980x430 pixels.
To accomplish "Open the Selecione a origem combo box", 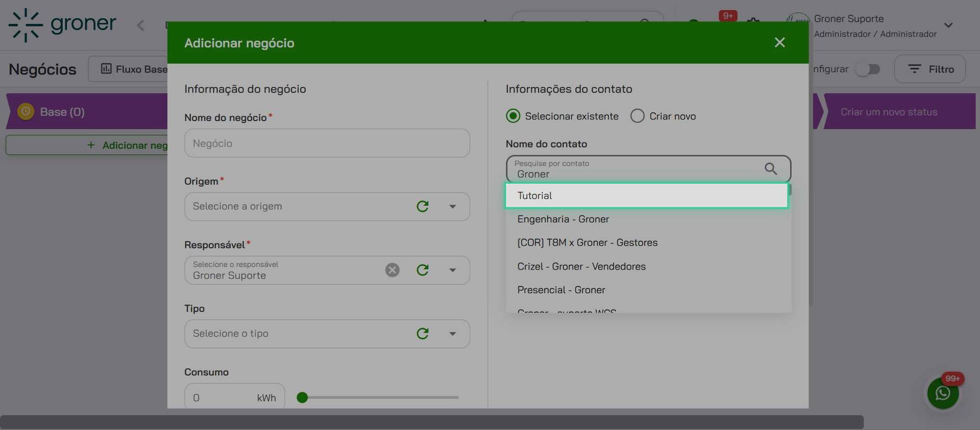I will (327, 206).
